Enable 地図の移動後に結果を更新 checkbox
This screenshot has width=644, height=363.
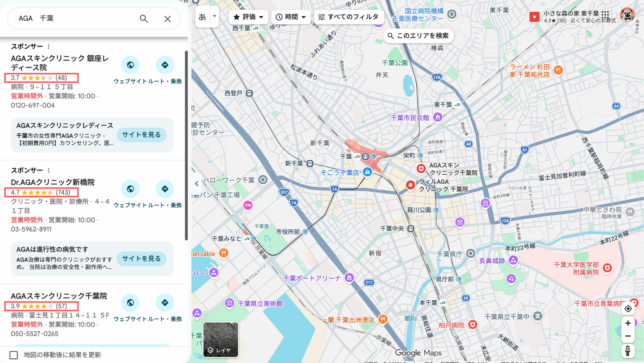(x=14, y=355)
